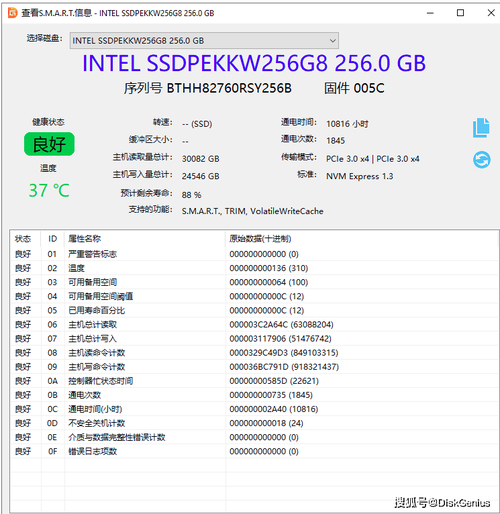500x514 pixels.
Task: Select the 主机总计写入 row
Action: (253, 338)
